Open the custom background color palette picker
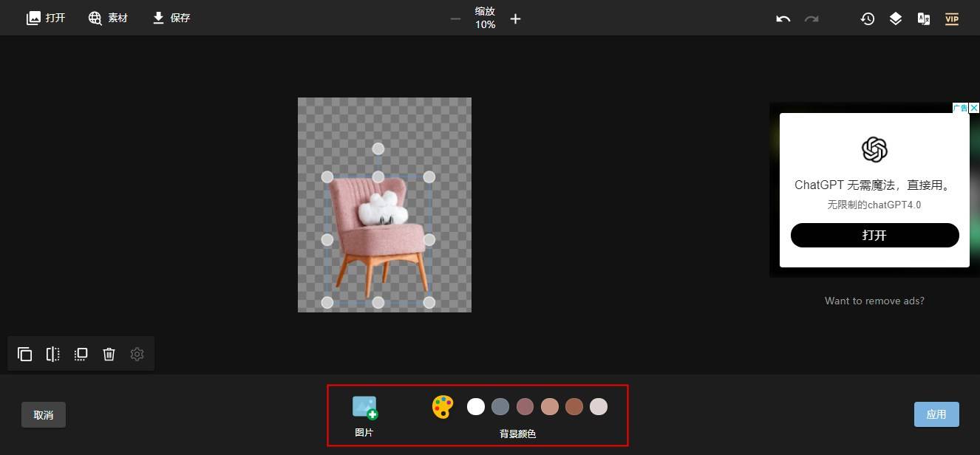The width and height of the screenshot is (980, 455). (441, 406)
